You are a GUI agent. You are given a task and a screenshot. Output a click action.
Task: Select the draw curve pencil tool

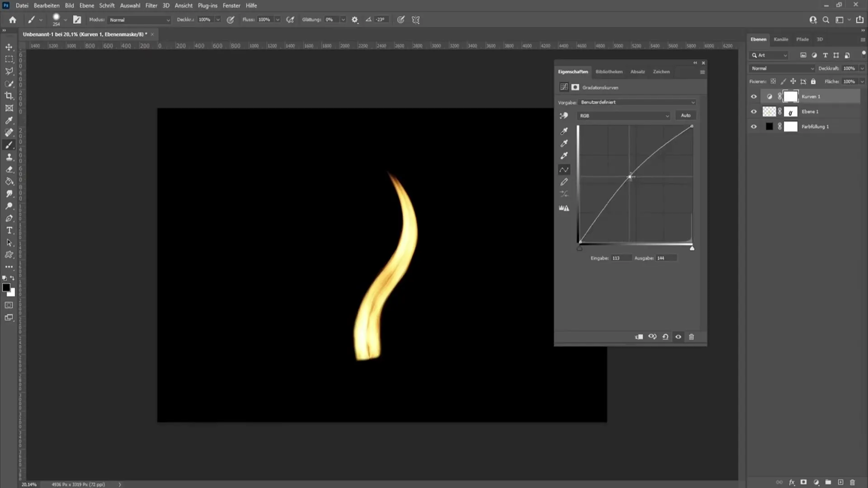coord(564,182)
